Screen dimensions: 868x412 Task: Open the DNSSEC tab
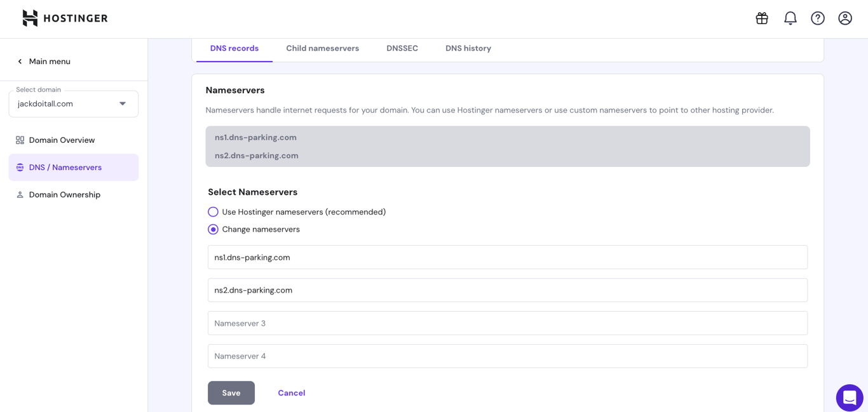coord(402,48)
